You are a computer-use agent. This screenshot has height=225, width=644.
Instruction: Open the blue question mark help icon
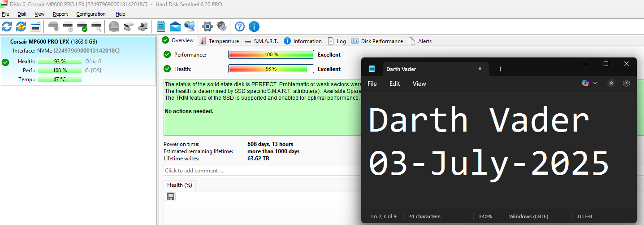pos(240,26)
